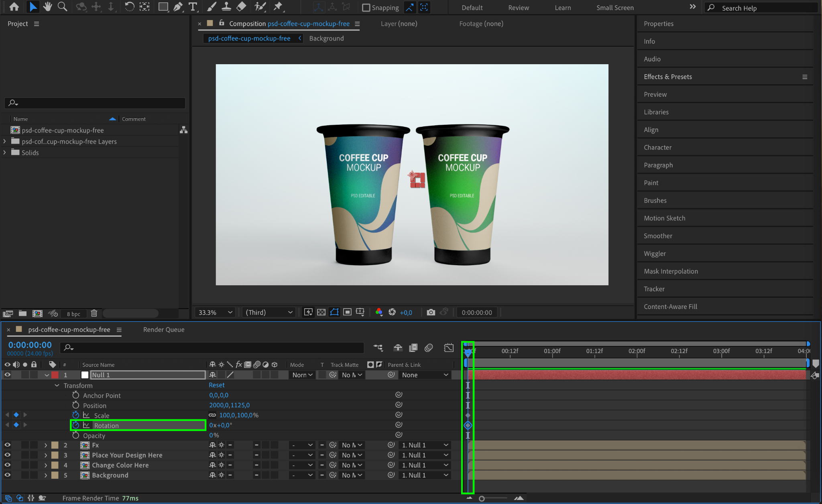Hide the Background layer's eye icon
Viewport: 822px width, 504px height.
click(x=7, y=475)
